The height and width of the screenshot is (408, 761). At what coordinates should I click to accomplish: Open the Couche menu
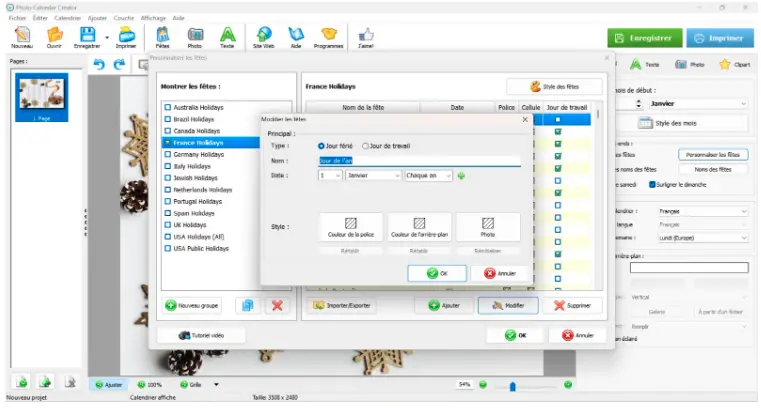(x=124, y=18)
